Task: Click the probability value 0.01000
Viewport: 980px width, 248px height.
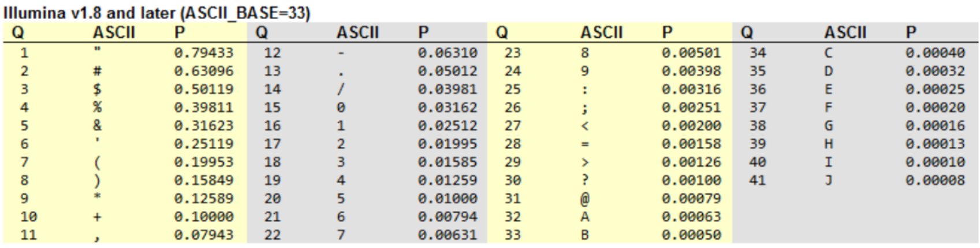Action: pos(448,198)
